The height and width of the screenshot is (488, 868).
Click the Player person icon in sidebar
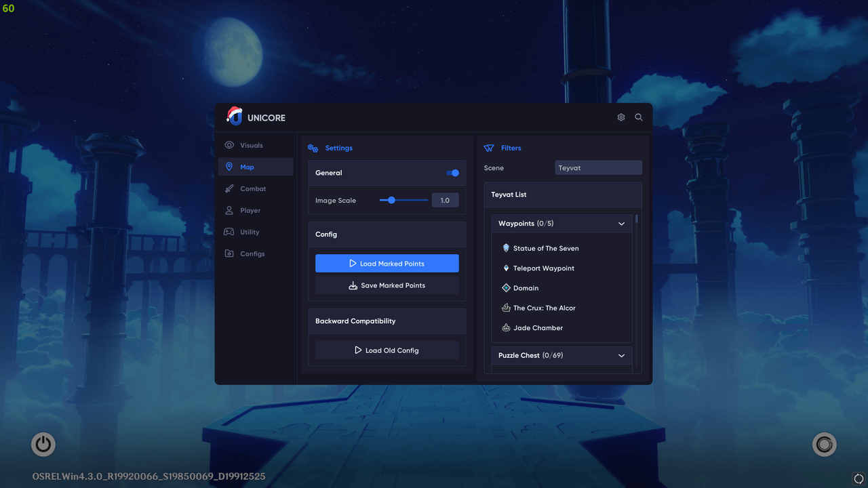(x=231, y=210)
